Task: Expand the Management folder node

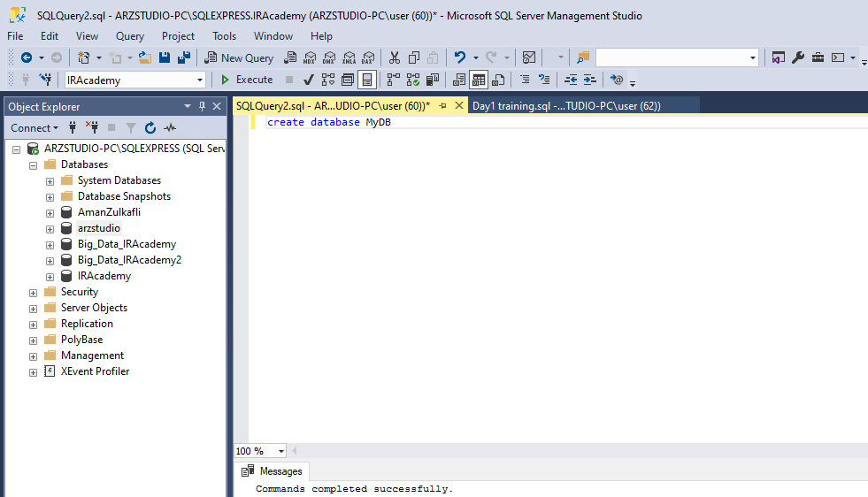Action: click(x=34, y=356)
